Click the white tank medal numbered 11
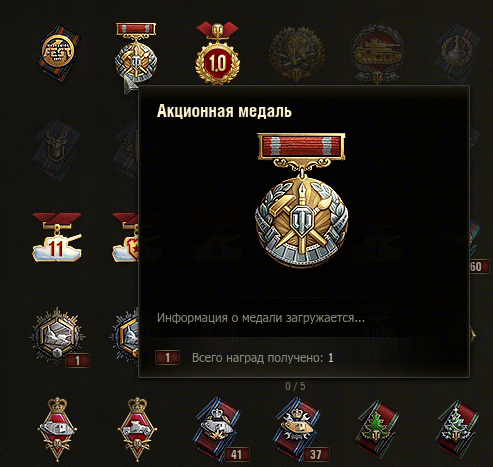 (57, 237)
